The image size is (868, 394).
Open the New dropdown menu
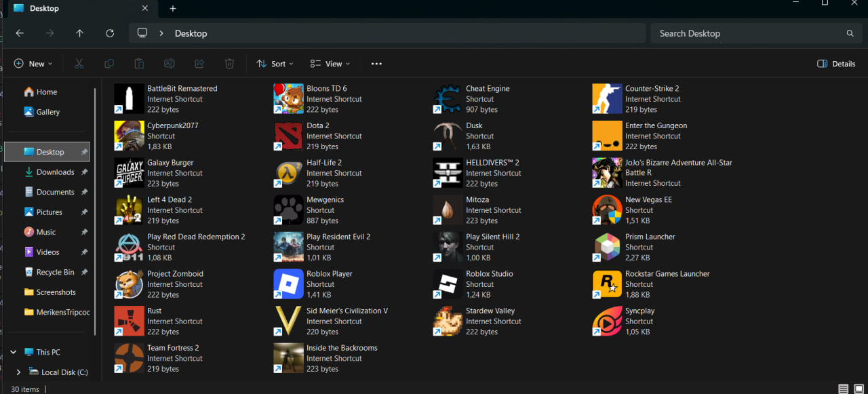(33, 64)
